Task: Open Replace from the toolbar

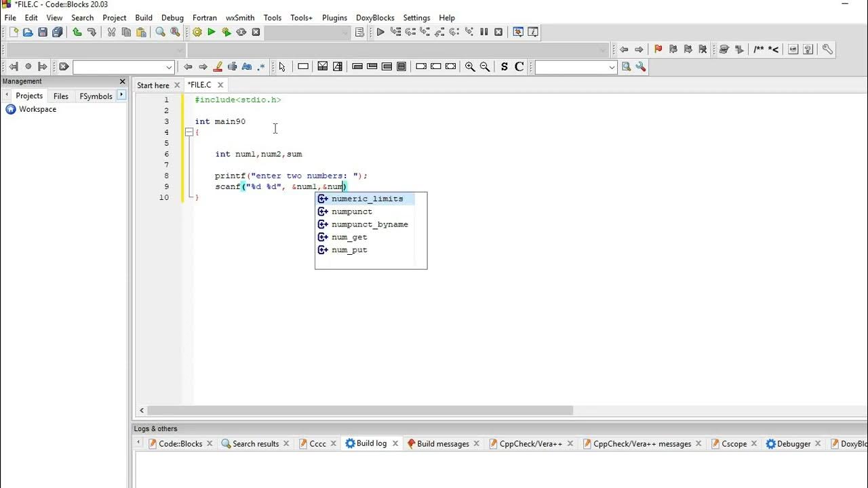Action: click(175, 32)
